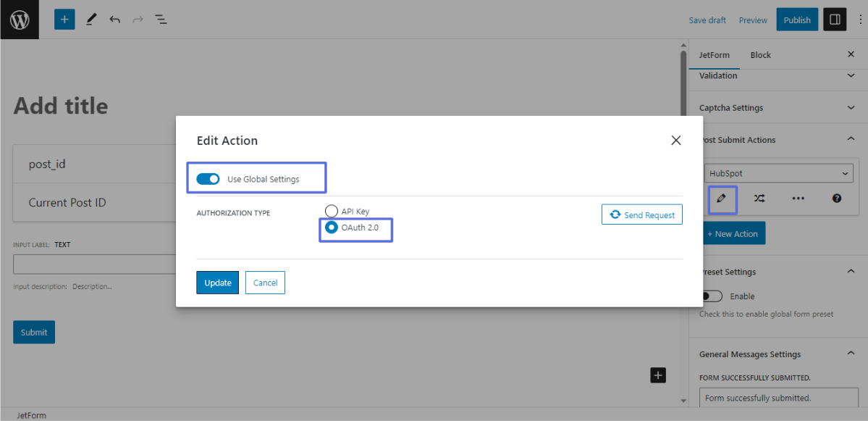Click the Redo icon in the toolbar
868x421 pixels.
138,19
